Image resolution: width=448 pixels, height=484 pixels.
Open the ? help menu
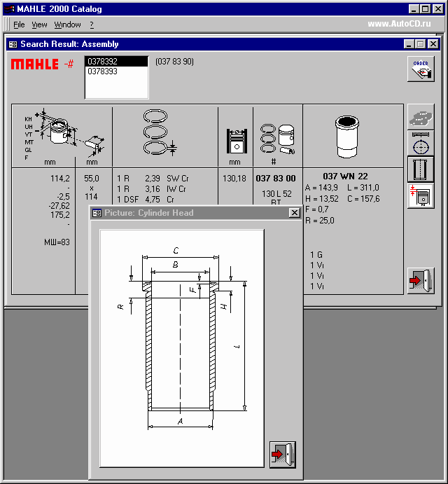[92, 25]
